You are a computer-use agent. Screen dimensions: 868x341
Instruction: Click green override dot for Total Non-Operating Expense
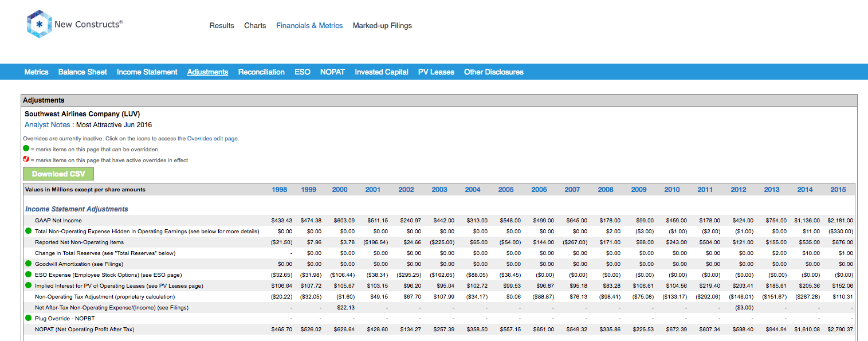pos(28,231)
